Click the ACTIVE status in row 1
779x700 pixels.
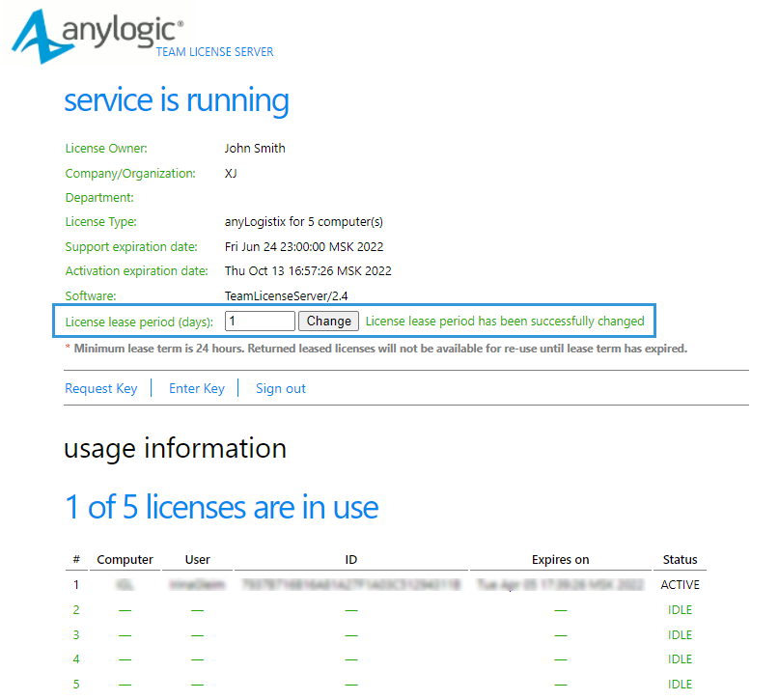pyautogui.click(x=681, y=585)
